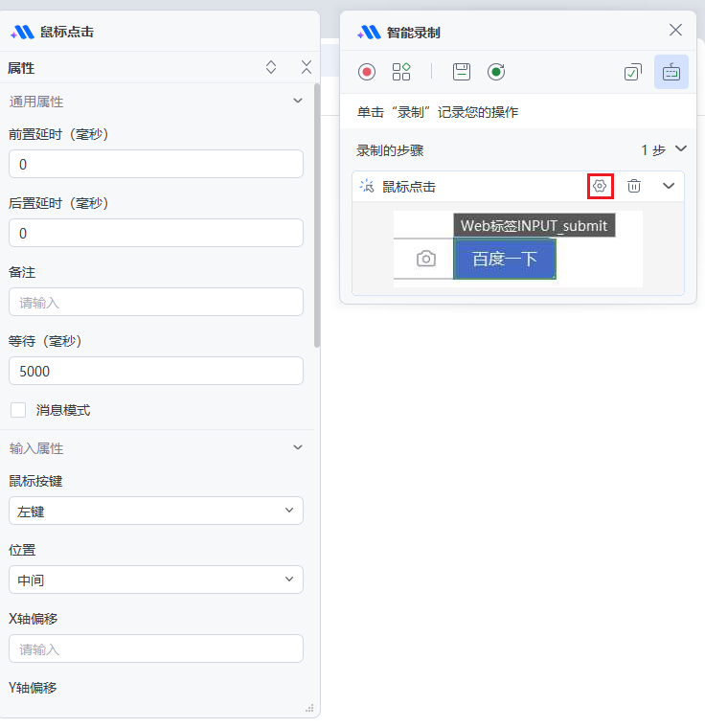The image size is (705, 728).
Task: Open settings gear for 鼠标点击 step
Action: pos(600,186)
